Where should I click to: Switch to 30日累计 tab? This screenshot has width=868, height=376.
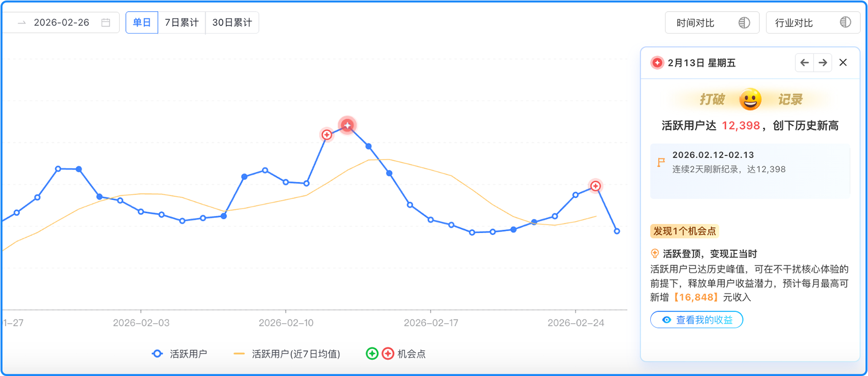tap(232, 22)
